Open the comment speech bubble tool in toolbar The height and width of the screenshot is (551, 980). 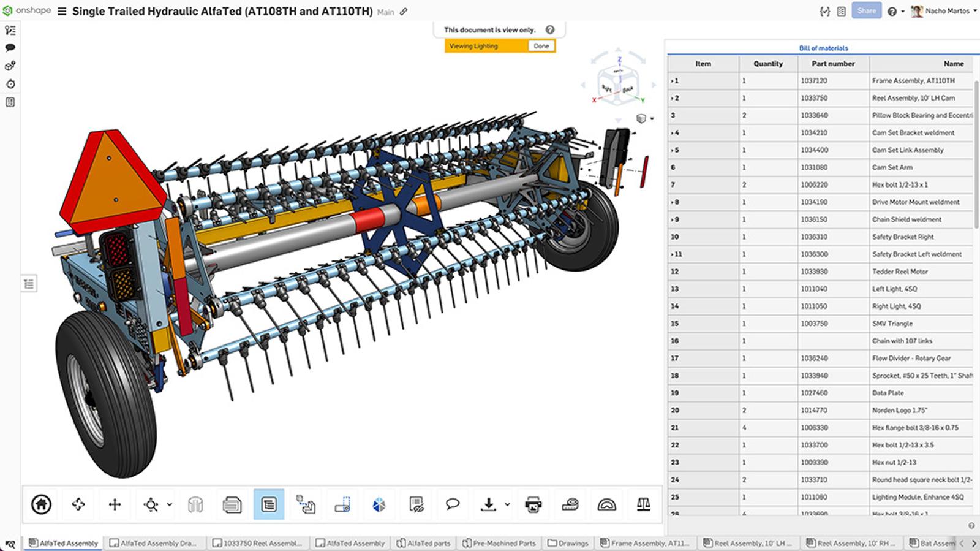click(x=453, y=504)
